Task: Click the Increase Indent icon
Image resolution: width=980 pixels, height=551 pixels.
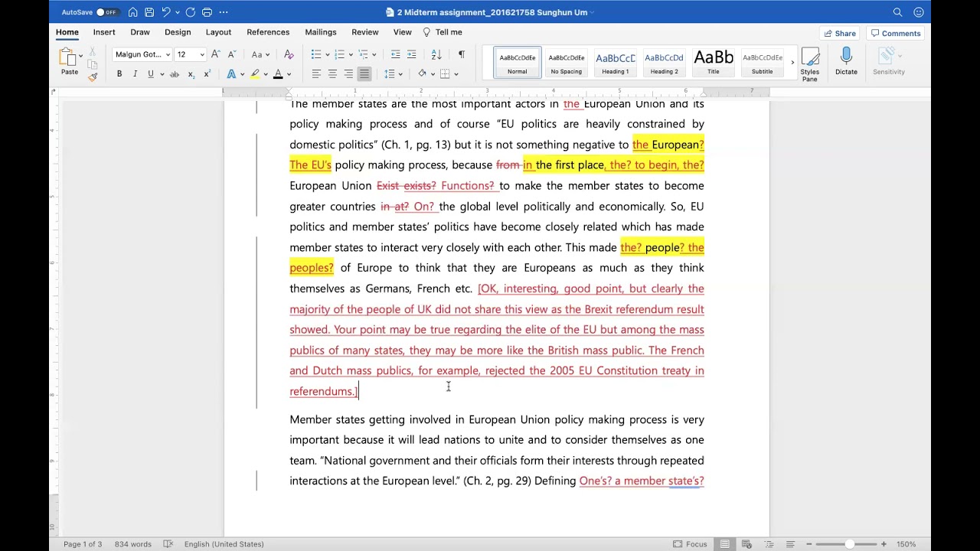Action: 412,54
